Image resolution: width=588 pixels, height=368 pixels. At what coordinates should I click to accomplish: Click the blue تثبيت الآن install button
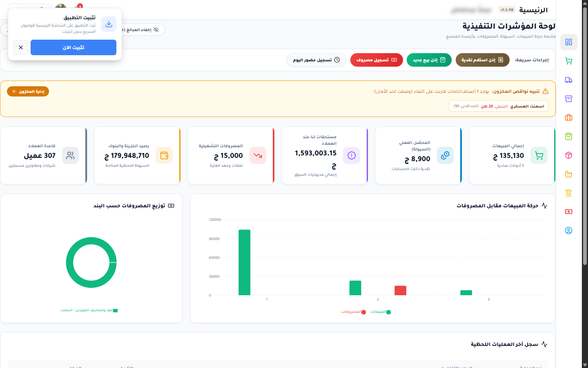(73, 47)
